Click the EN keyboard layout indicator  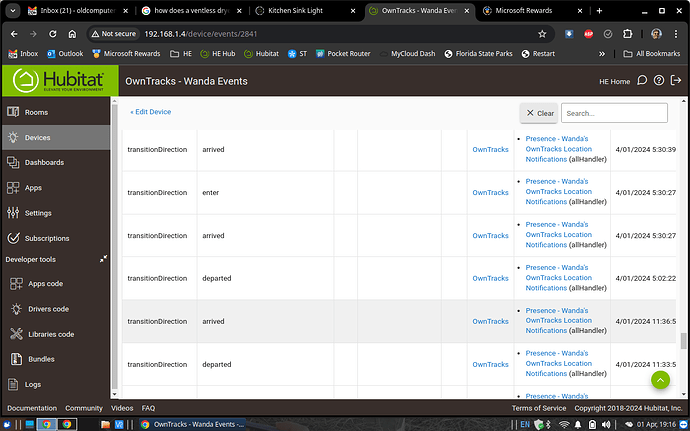coord(525,424)
